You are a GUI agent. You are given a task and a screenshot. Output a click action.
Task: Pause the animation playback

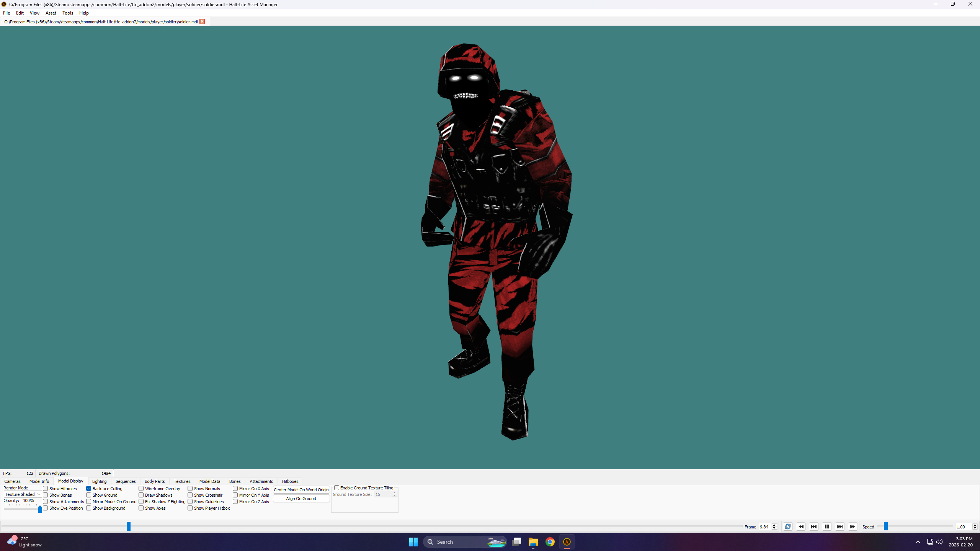point(827,527)
